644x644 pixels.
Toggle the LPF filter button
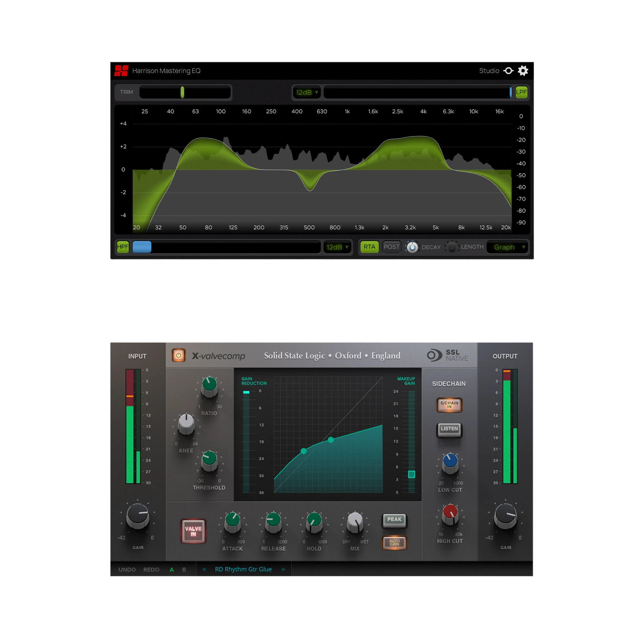coord(521,92)
